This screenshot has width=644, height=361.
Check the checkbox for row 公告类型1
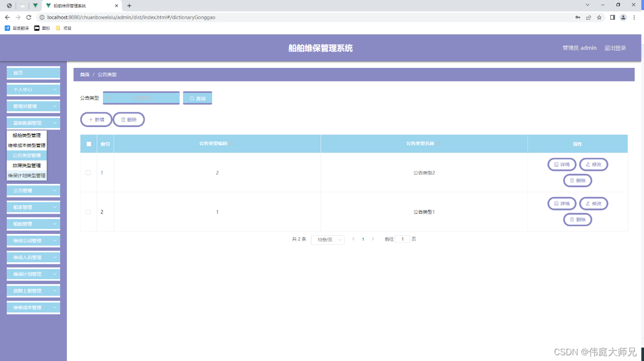click(x=88, y=212)
